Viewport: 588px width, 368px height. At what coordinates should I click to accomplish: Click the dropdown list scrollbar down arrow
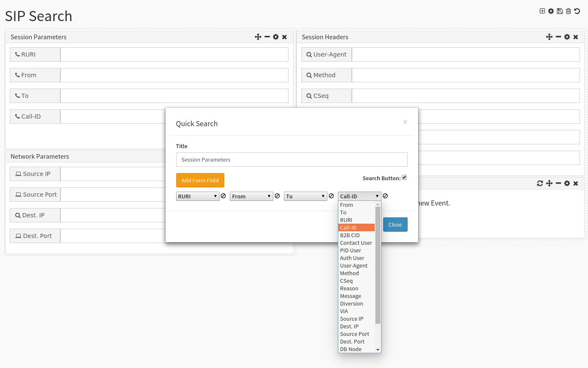[x=378, y=350]
